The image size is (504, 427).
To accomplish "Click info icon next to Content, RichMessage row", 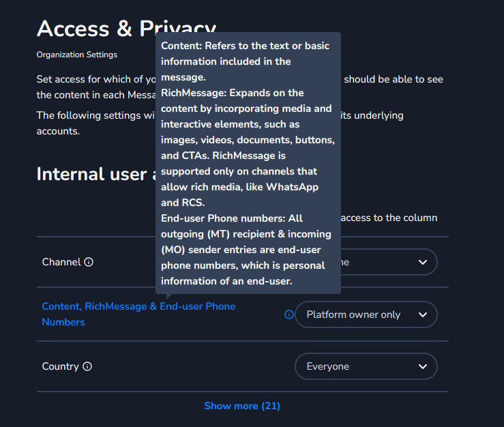I will (288, 314).
